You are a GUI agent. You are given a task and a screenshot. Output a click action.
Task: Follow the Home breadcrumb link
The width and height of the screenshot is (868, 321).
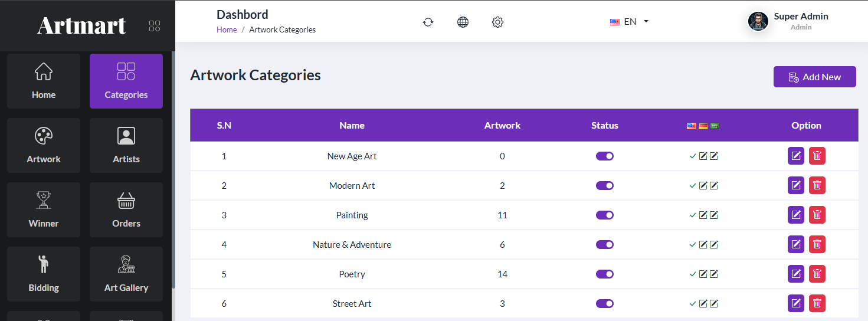click(227, 30)
